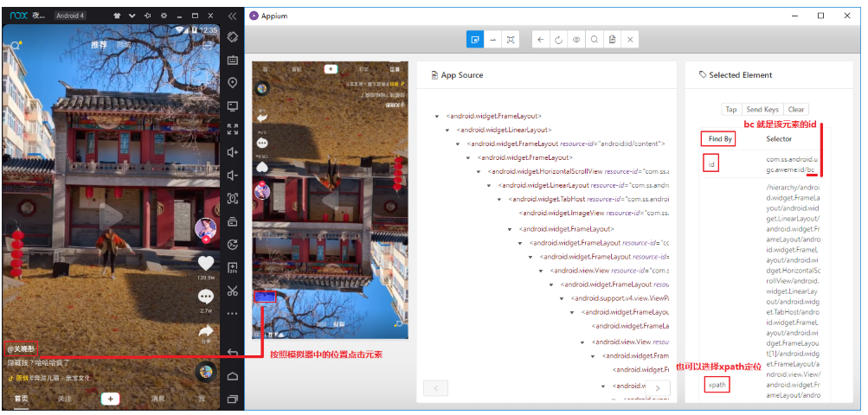
Task: Go to next page arrow under App Source
Action: (x=658, y=388)
